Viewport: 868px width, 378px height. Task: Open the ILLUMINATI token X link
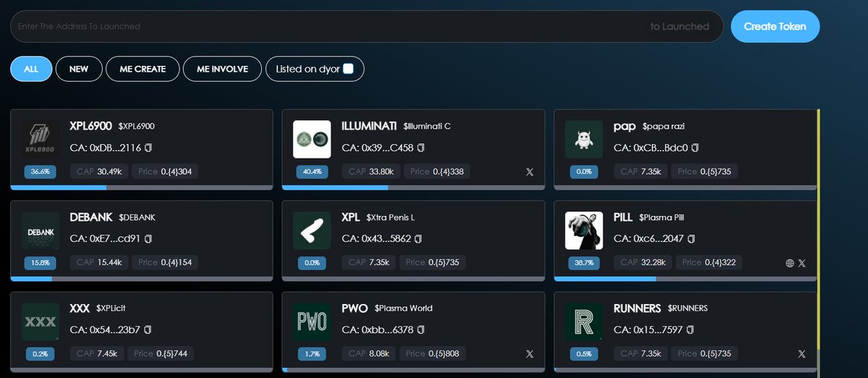click(529, 172)
